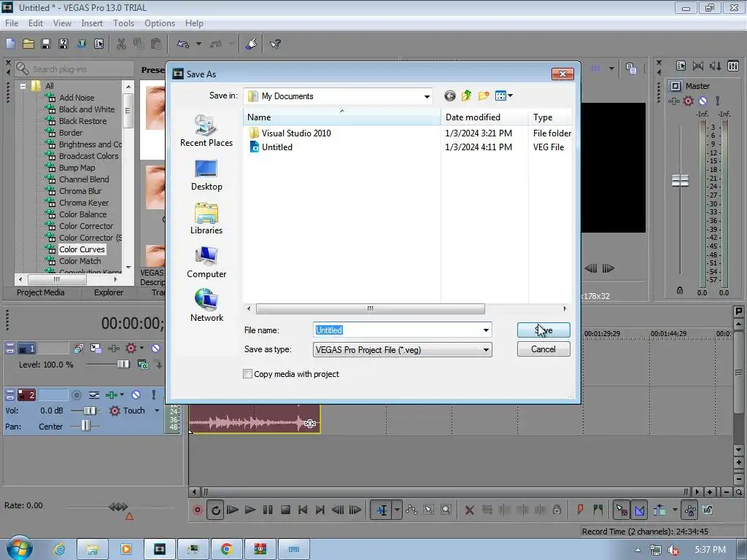Click the New project toolbar icon

[x=10, y=44]
